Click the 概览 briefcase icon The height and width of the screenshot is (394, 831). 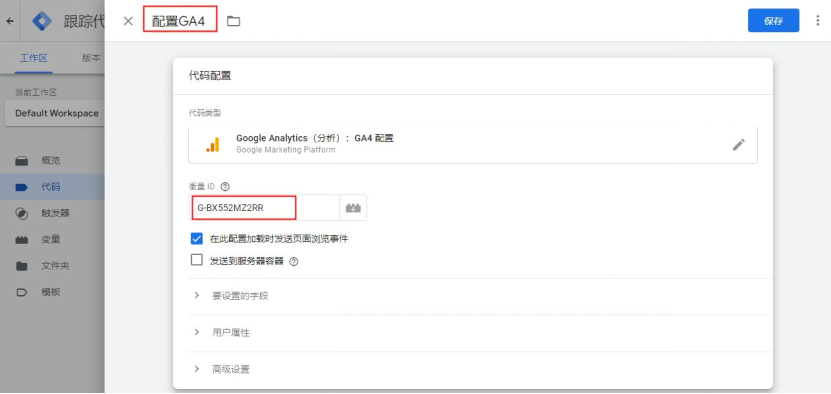click(21, 161)
